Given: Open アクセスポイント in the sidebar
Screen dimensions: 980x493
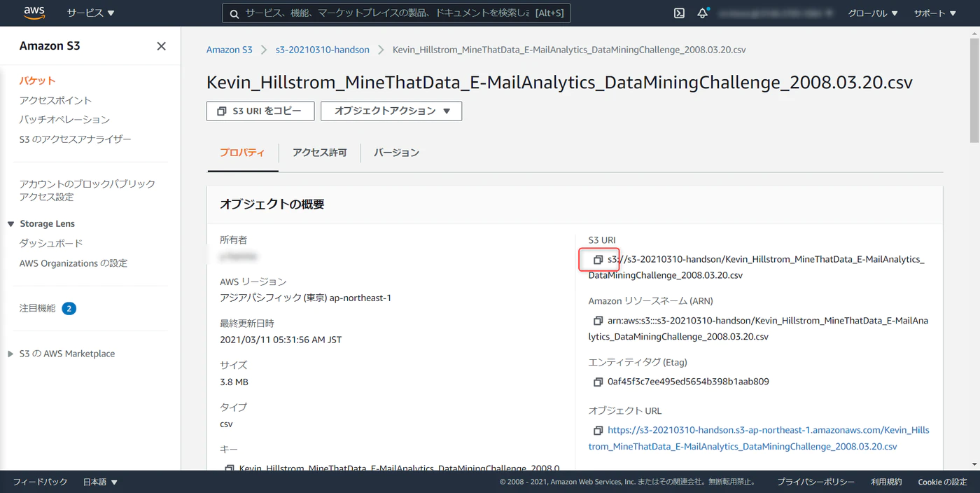Looking at the screenshot, I should point(55,100).
